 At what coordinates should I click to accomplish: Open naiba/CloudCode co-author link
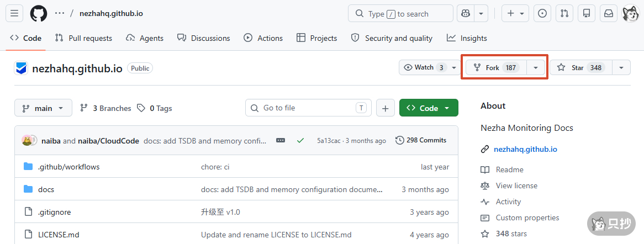click(x=108, y=141)
